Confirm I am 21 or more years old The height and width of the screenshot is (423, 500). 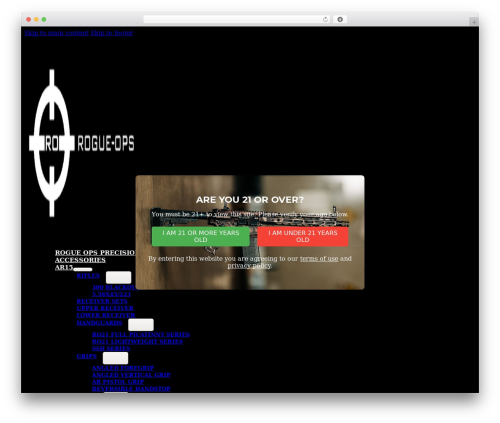pos(200,236)
